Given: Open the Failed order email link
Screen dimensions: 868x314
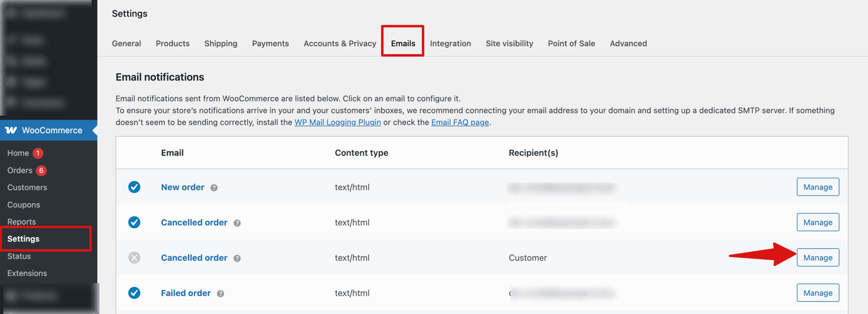Looking at the screenshot, I should (186, 293).
